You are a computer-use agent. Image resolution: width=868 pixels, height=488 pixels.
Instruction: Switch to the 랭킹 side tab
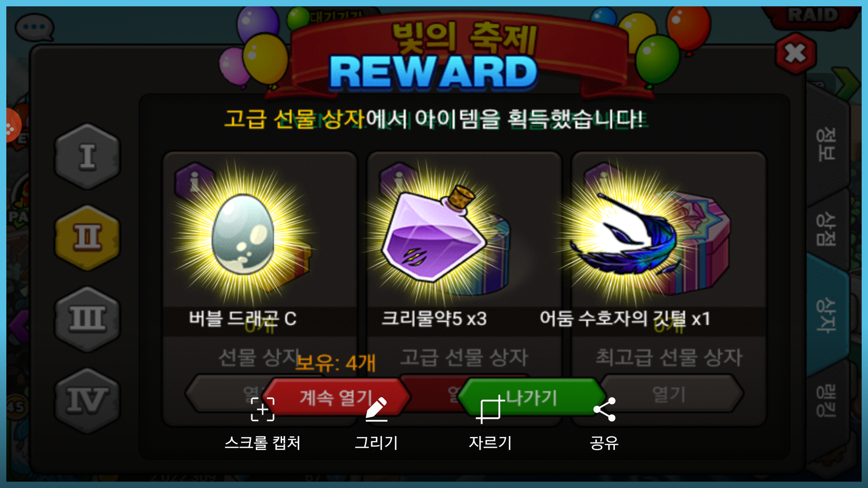point(826,400)
